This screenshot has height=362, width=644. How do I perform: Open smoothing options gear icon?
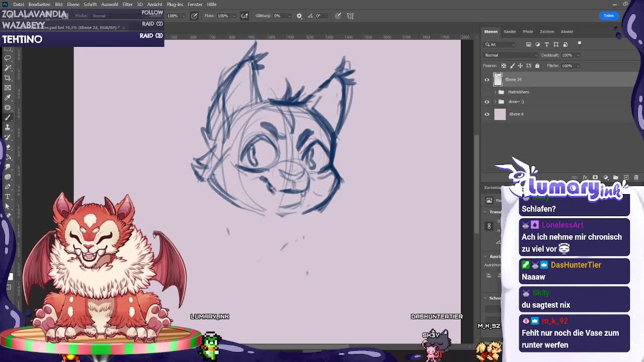[299, 16]
